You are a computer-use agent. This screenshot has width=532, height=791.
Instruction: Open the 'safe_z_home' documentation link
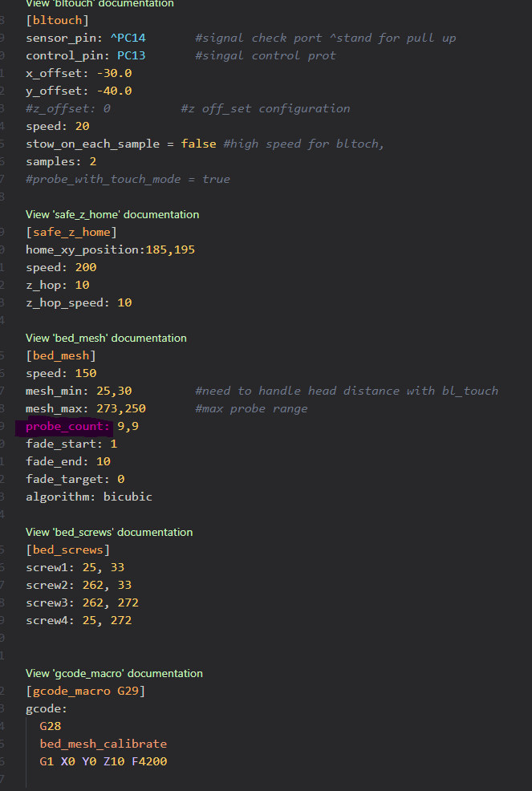coord(112,214)
